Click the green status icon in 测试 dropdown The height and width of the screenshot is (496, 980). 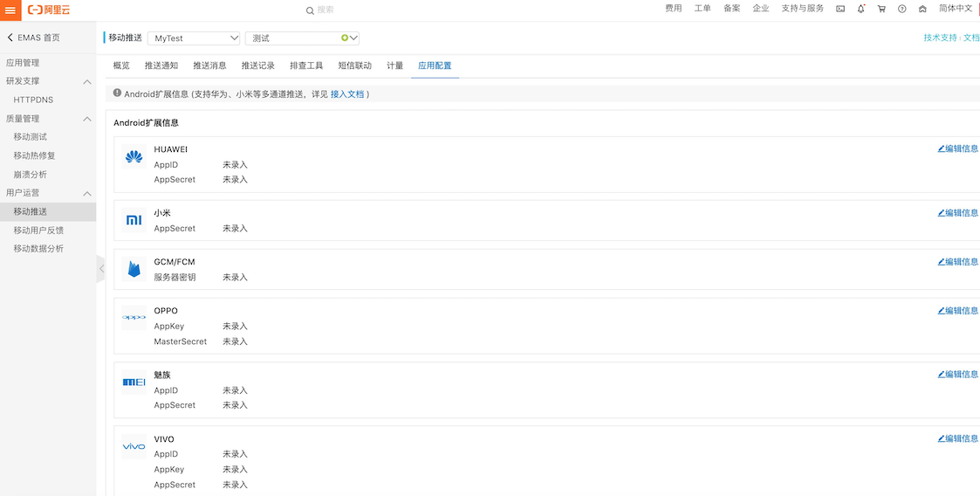345,38
